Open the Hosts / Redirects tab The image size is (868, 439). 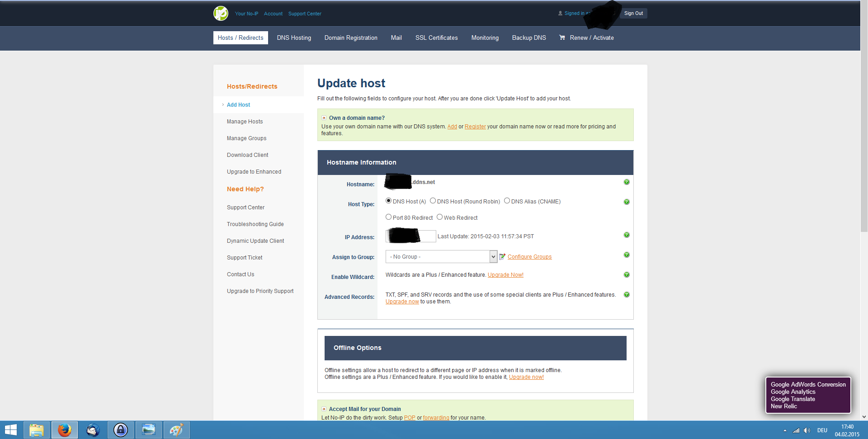(x=241, y=38)
